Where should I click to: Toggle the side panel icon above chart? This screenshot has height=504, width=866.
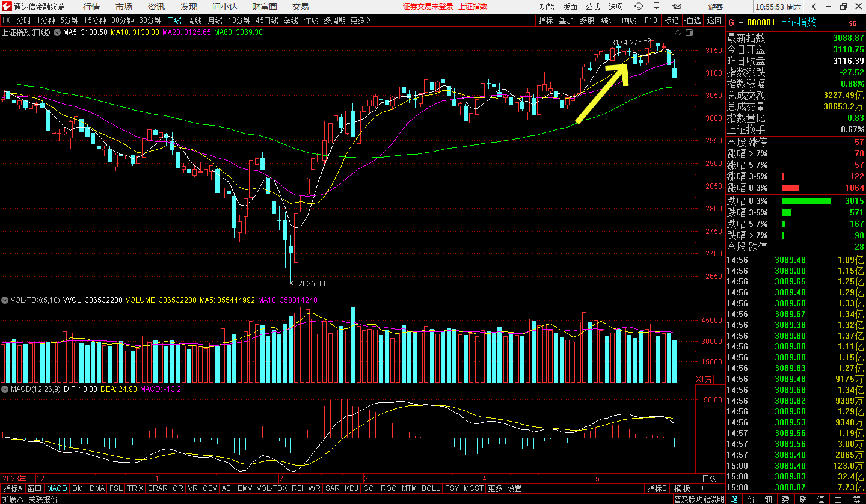688,32
